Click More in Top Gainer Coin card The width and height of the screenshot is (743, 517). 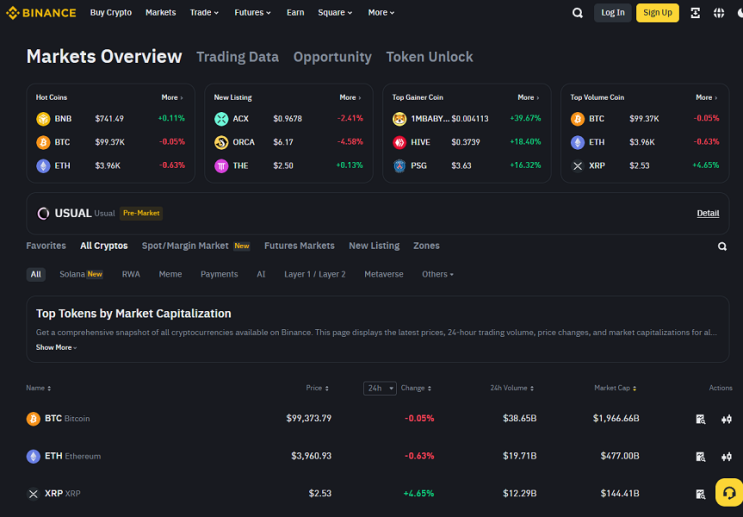tap(528, 98)
